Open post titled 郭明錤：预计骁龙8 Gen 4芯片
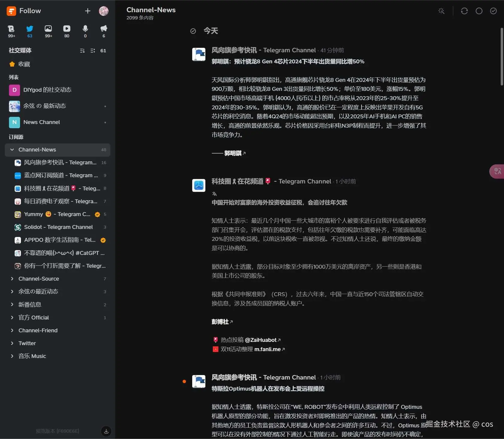 (288, 62)
